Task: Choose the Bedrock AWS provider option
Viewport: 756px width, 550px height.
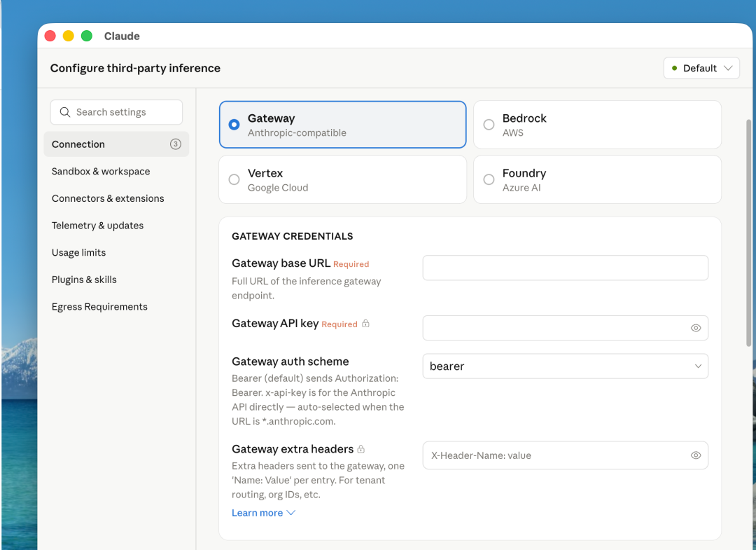Action: (x=489, y=125)
